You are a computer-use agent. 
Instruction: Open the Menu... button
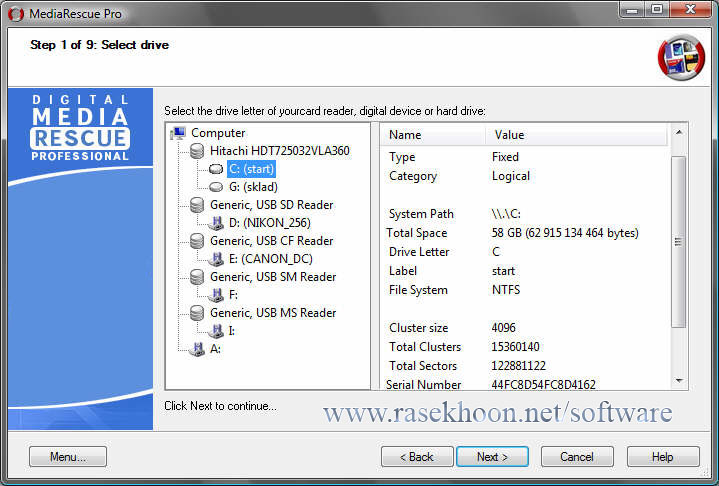click(68, 457)
